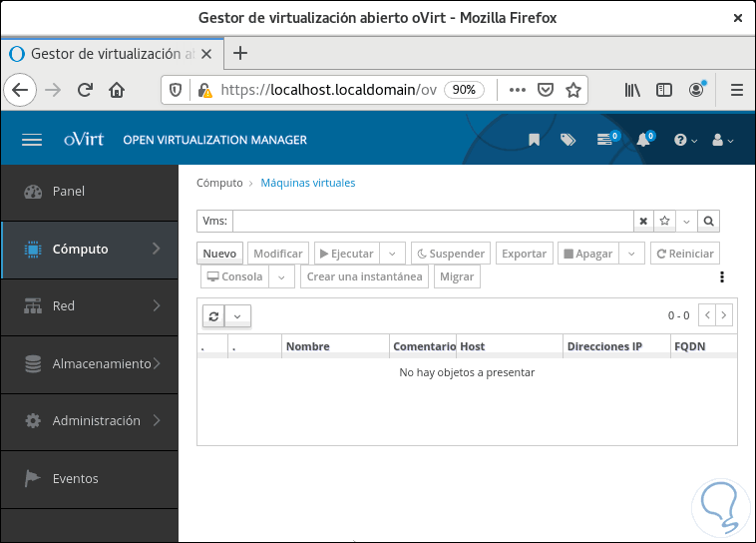Open the user account menu
Screen dimensions: 756x543
pos(722,140)
